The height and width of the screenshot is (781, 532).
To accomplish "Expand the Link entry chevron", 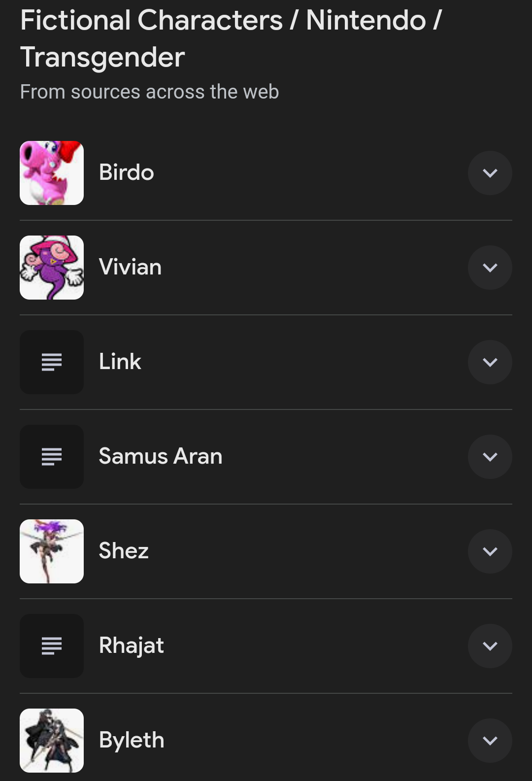I will pos(490,362).
